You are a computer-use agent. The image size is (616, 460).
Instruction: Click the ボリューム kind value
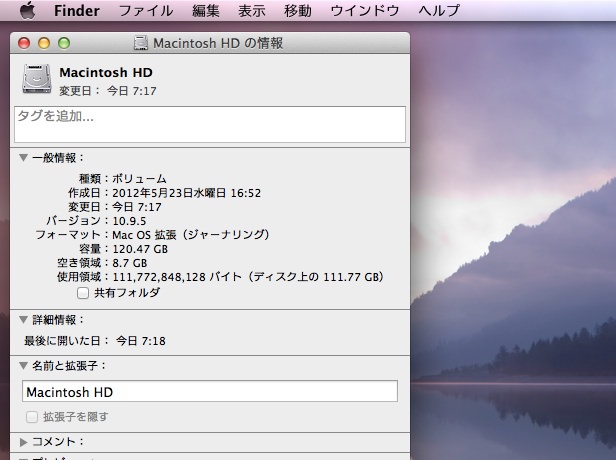[139, 179]
